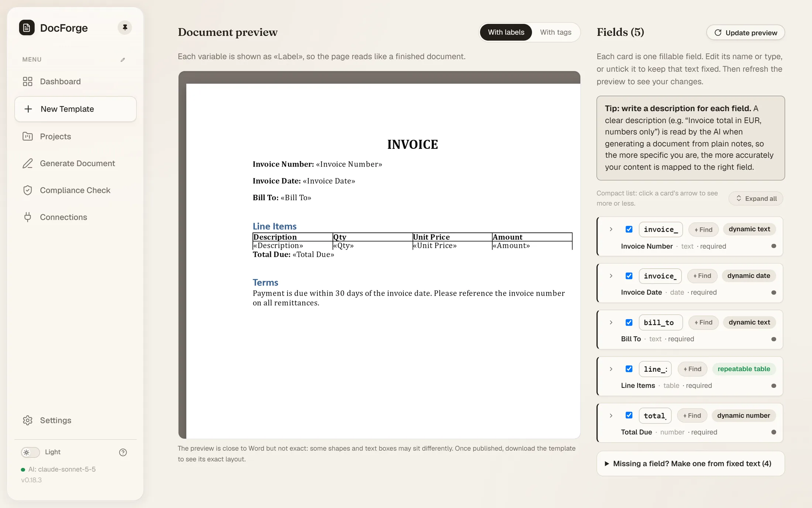
Task: Expand the Line Items field card
Action: 611,369
